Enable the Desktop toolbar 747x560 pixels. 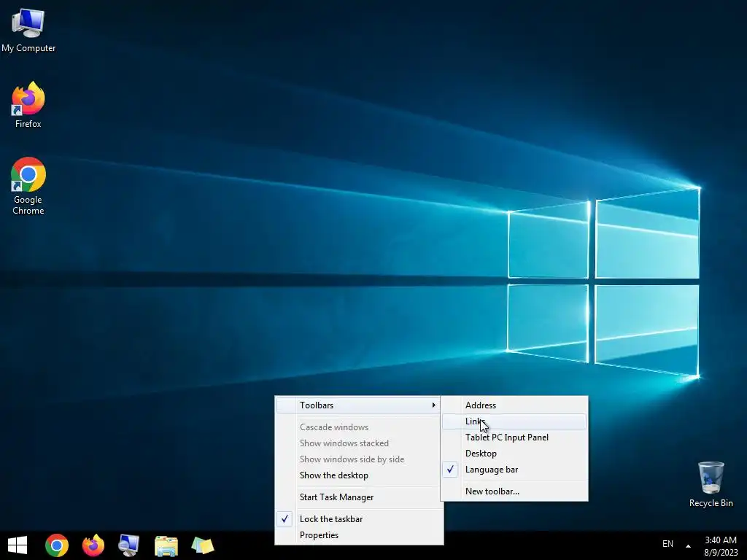tap(514, 454)
